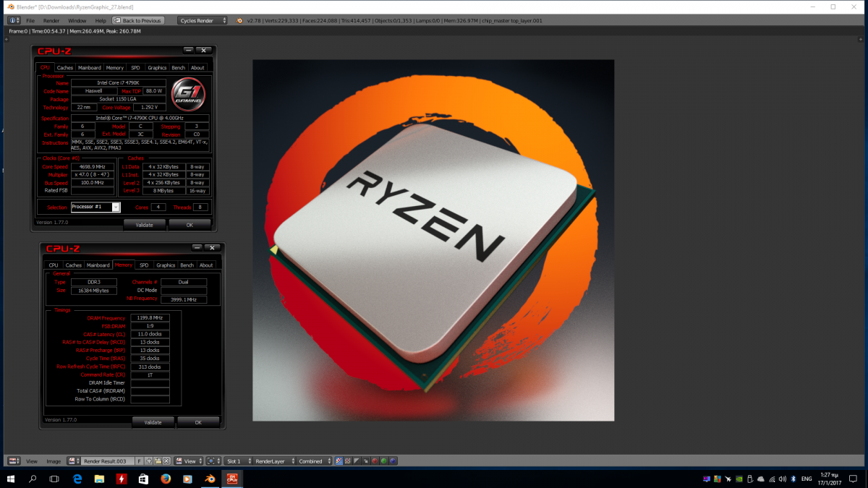Click the unlink image X icon
Image resolution: width=868 pixels, height=488 pixels.
tap(166, 461)
